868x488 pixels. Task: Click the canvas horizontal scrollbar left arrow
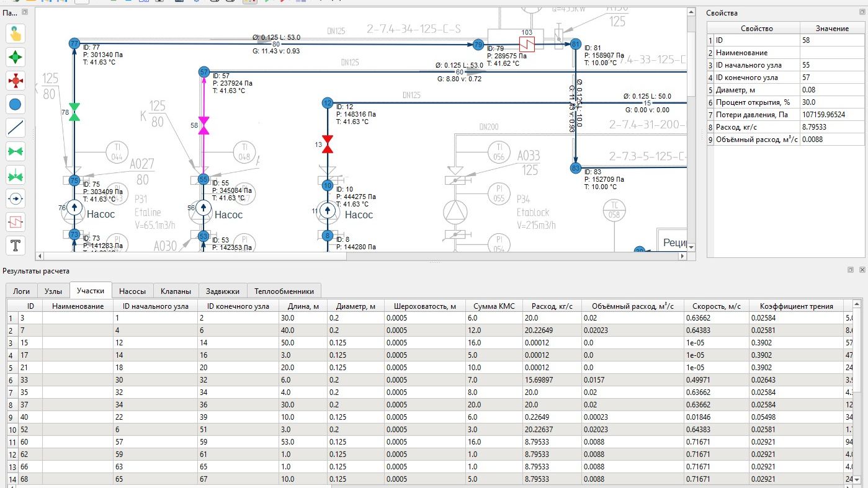click(40, 256)
